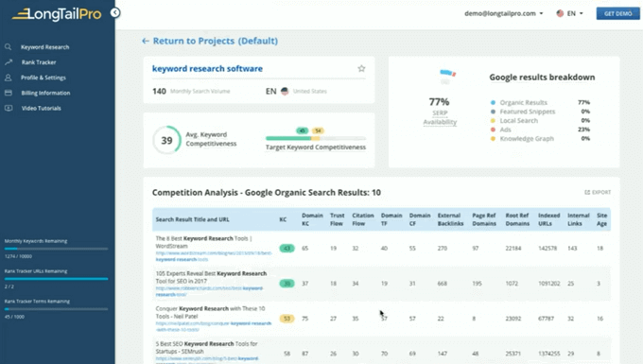
Task: Click the Rank Tracker Terms Remaining bar
Action: (56, 309)
